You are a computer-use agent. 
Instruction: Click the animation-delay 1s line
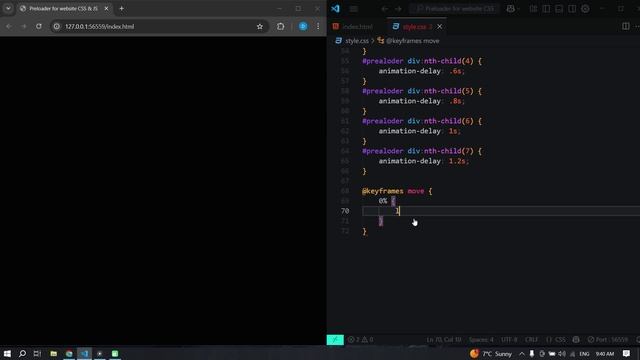tap(420, 131)
